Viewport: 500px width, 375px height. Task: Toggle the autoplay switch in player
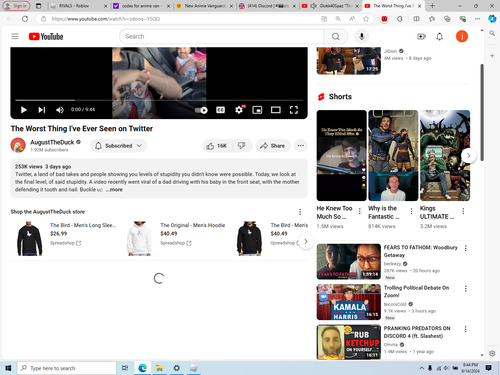pos(201,110)
